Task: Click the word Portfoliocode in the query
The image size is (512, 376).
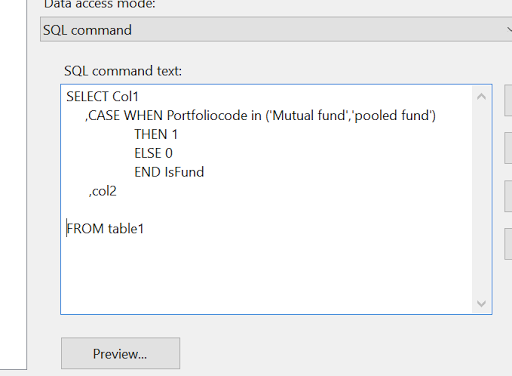Action: [x=207, y=115]
